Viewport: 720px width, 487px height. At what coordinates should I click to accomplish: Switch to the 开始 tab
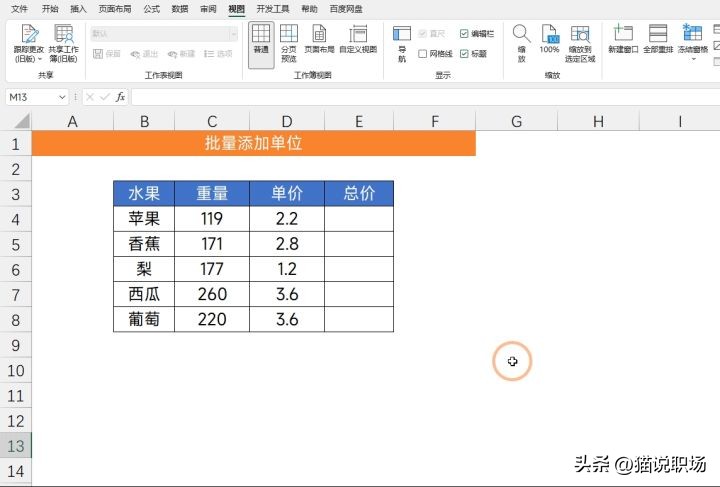tap(50, 9)
